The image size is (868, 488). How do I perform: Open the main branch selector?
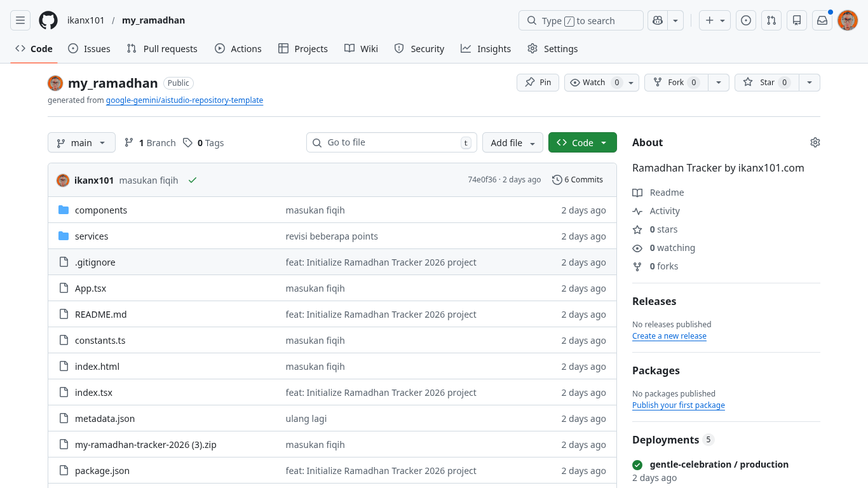point(81,142)
